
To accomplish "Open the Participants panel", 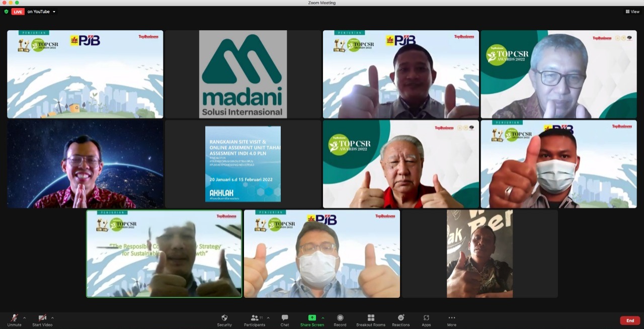I will click(255, 320).
